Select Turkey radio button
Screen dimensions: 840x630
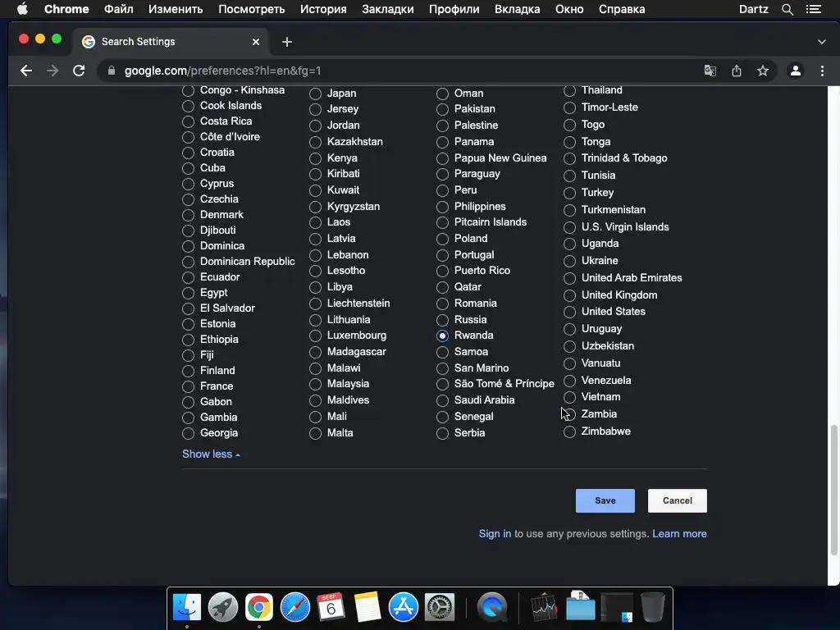pos(569,193)
